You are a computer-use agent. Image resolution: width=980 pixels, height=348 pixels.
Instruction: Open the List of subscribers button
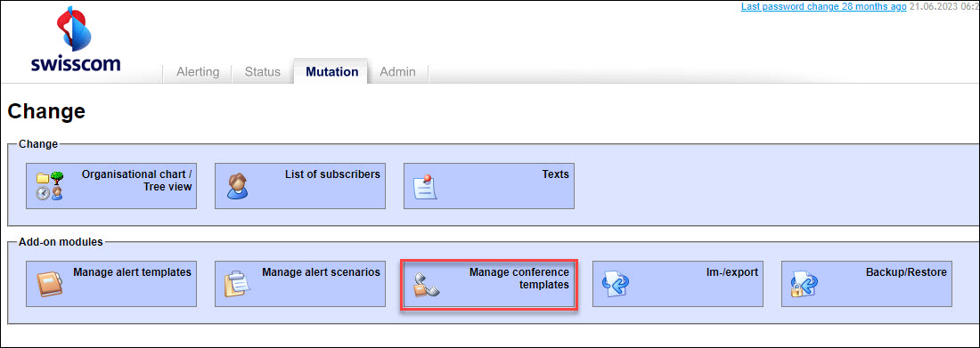300,186
